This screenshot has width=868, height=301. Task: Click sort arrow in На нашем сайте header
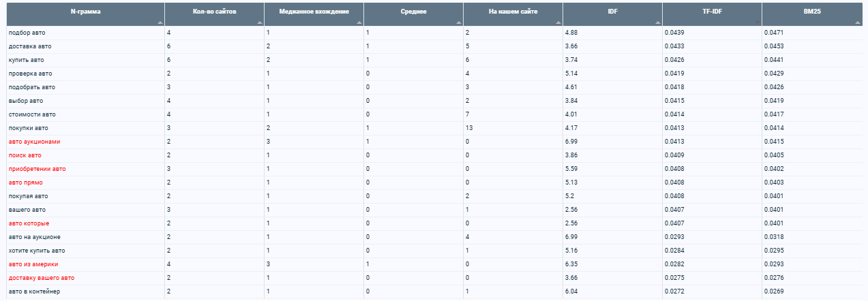(558, 22)
